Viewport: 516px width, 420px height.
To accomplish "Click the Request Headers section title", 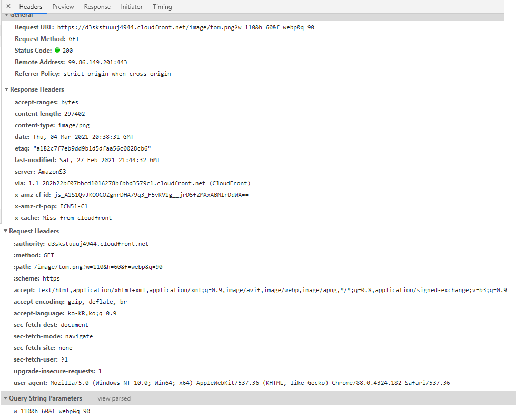I will (34, 231).
